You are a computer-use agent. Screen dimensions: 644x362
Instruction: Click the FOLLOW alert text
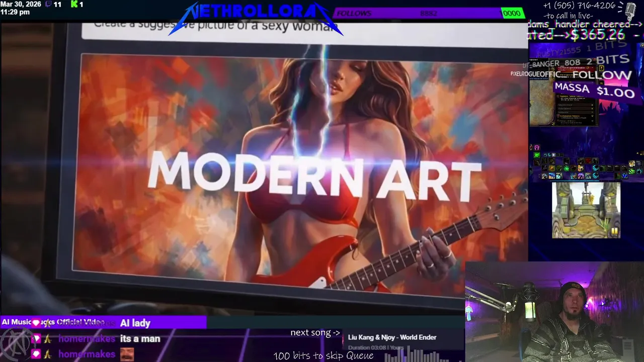tap(602, 75)
